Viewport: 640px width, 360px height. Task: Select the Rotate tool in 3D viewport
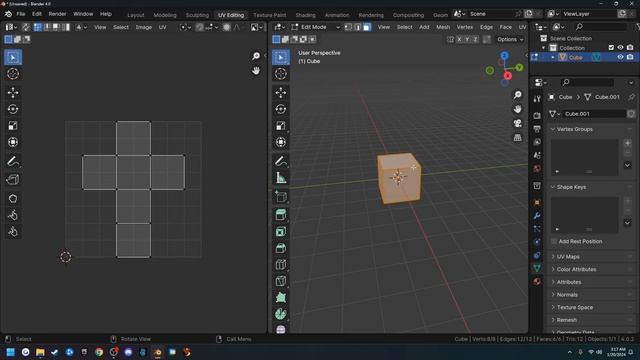pos(281,109)
